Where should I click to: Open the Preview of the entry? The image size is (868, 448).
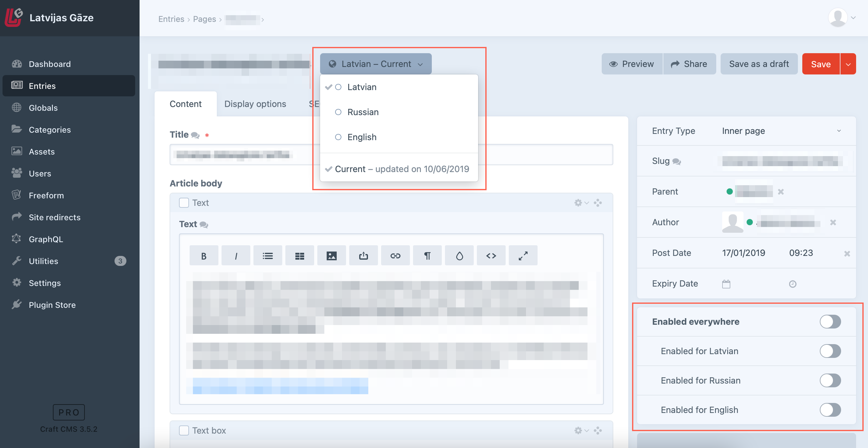coord(632,64)
